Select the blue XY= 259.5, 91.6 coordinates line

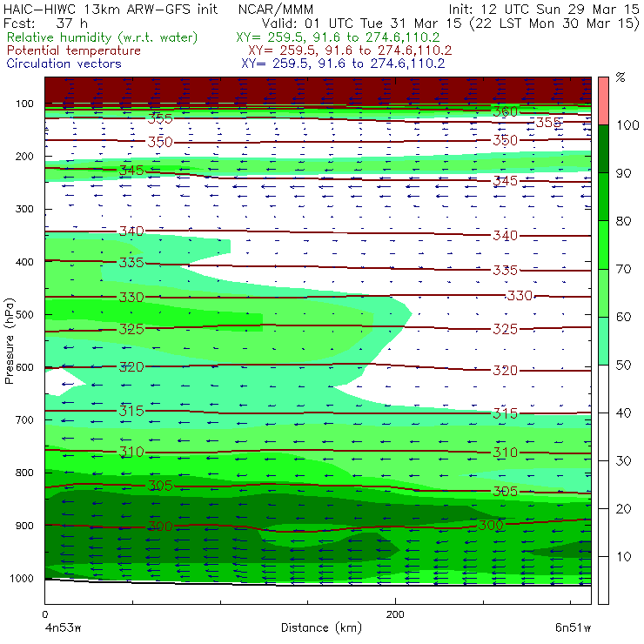click(x=343, y=64)
